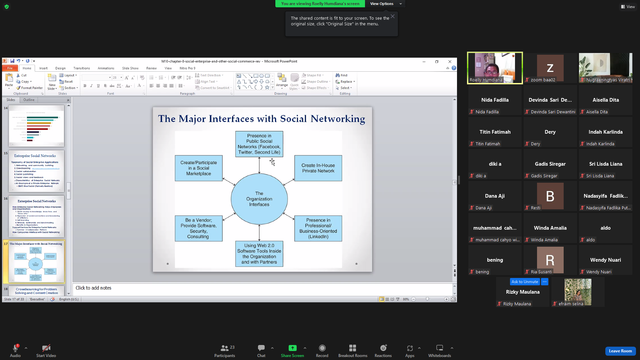640x360 pixels.
Task: Click more options beside Ask to Unmute
Action: point(544,282)
